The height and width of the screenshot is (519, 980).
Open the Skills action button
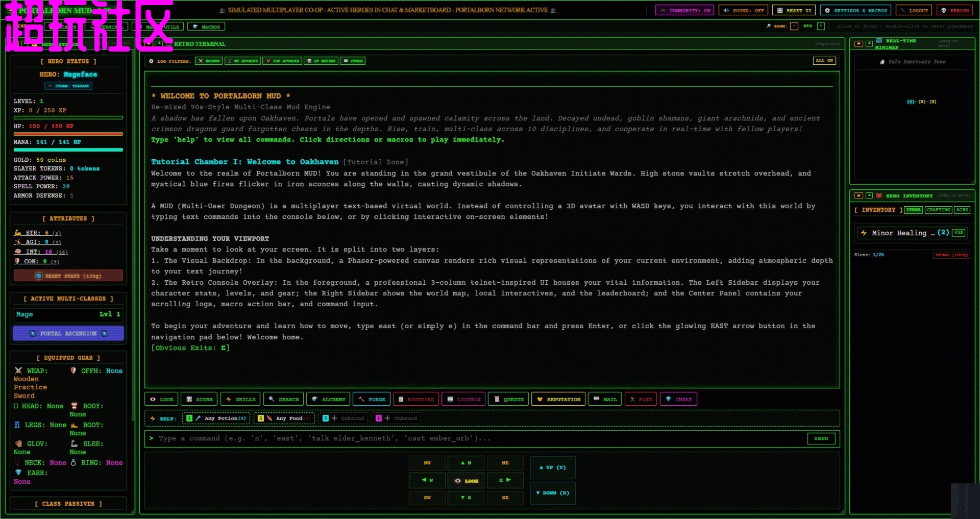(x=240, y=399)
